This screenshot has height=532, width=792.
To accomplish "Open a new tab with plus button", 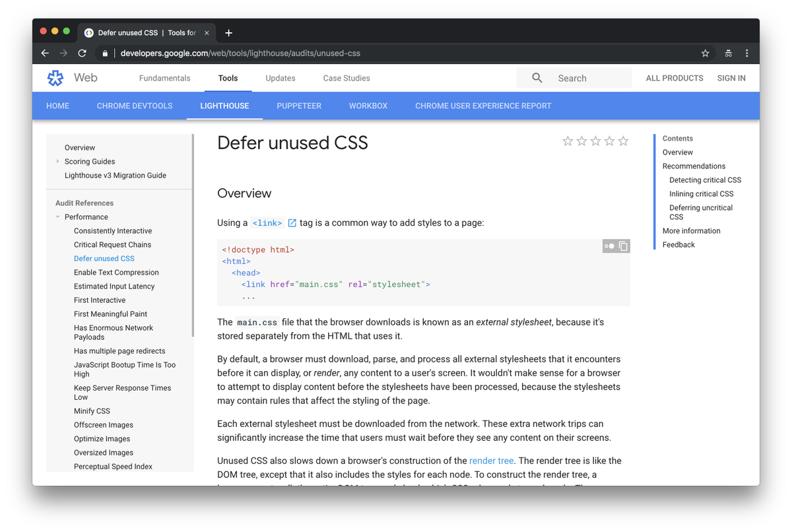I will pyautogui.click(x=228, y=33).
